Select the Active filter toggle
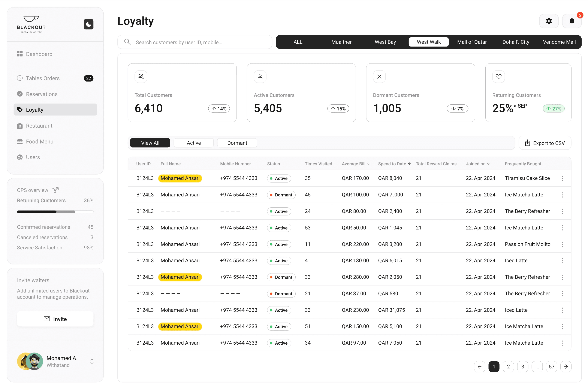This screenshot has width=588, height=389. coord(193,143)
